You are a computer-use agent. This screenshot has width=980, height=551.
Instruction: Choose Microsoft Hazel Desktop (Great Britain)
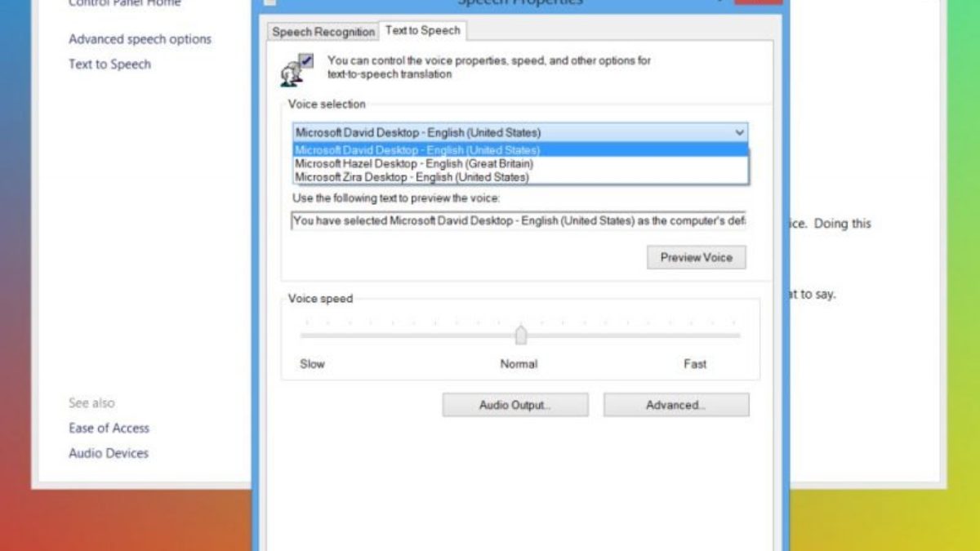point(520,163)
